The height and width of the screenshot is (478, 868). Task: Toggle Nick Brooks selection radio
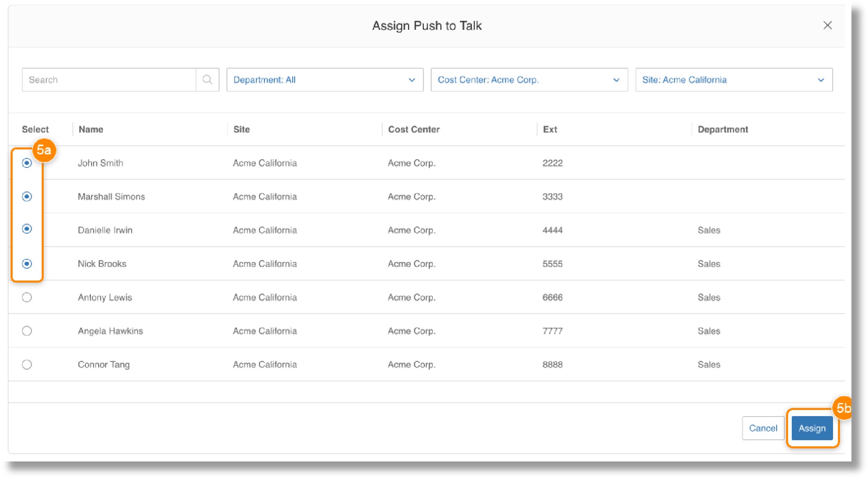click(x=27, y=264)
